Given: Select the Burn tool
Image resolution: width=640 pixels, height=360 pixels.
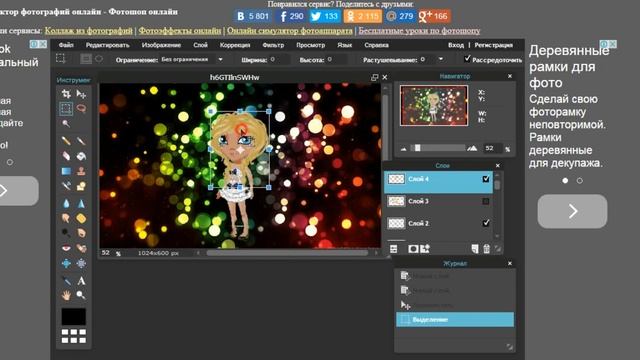Looking at the screenshot, I should [x=81, y=233].
